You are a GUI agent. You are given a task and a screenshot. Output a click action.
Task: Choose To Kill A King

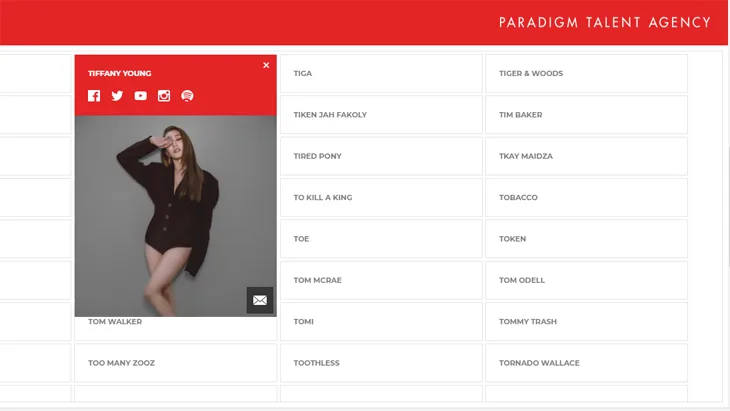(x=381, y=197)
